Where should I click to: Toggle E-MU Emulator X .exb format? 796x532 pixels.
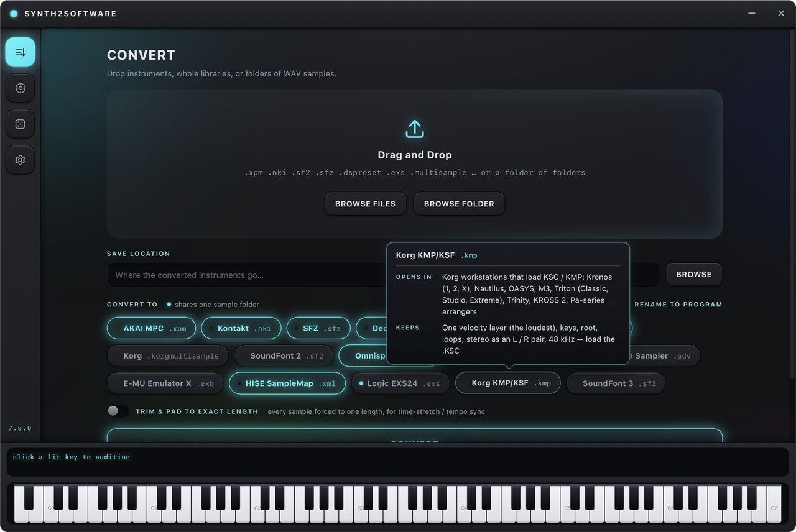click(x=165, y=383)
